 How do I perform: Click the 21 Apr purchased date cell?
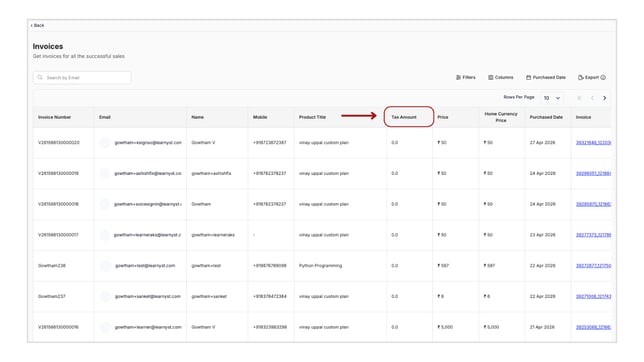542,327
